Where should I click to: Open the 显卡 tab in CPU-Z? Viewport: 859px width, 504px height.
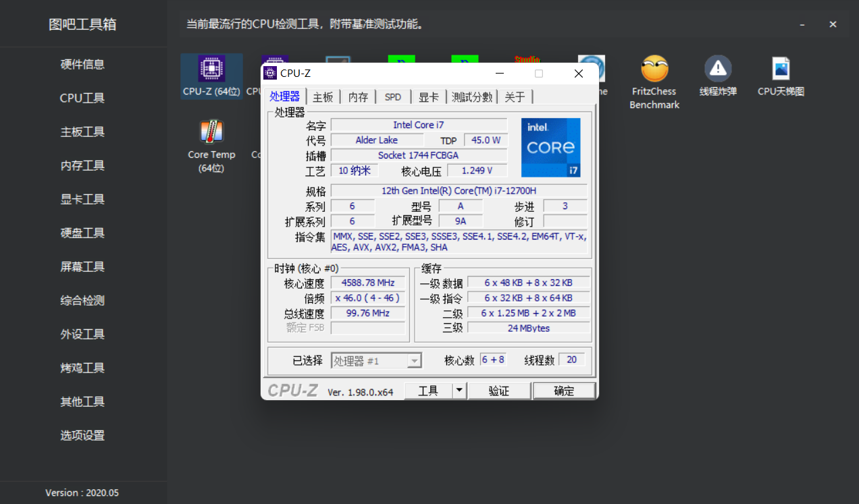[x=429, y=97]
